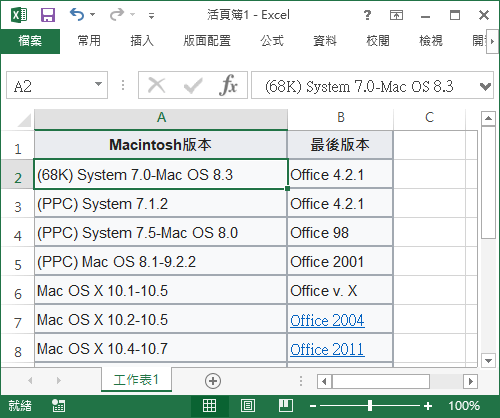Open the Office 2011 hyperlink

coord(327,349)
